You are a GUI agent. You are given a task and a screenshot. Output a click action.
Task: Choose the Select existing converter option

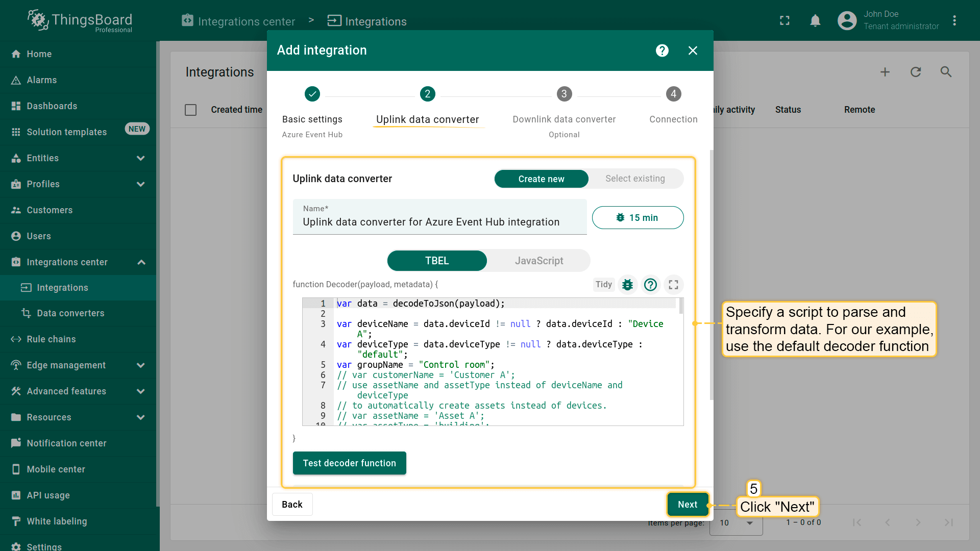[x=634, y=179]
